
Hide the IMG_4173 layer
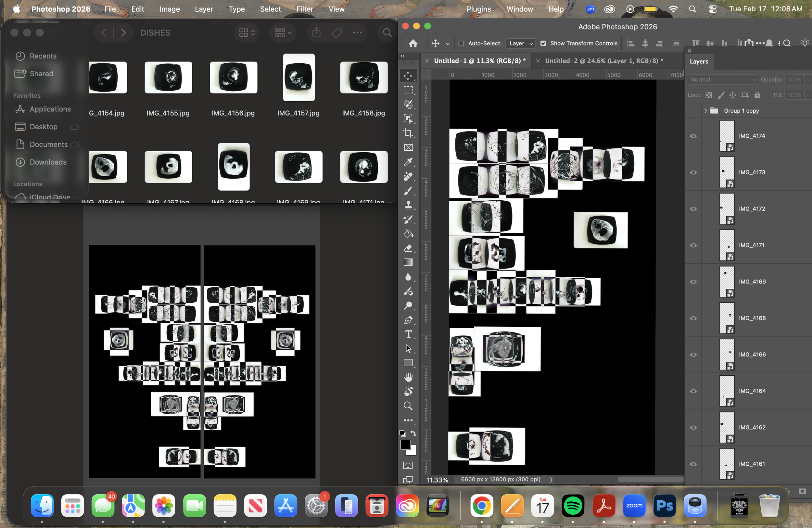pos(693,172)
